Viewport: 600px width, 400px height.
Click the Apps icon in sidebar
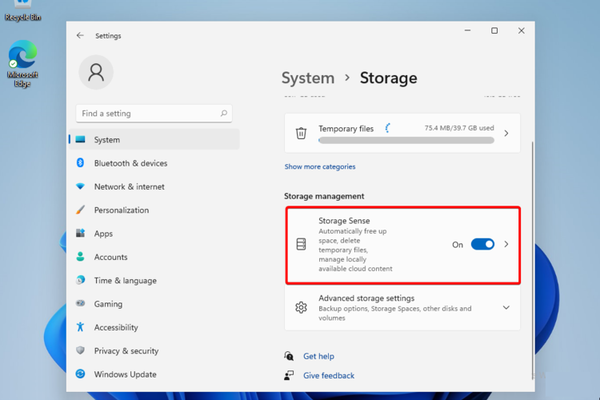coord(80,234)
